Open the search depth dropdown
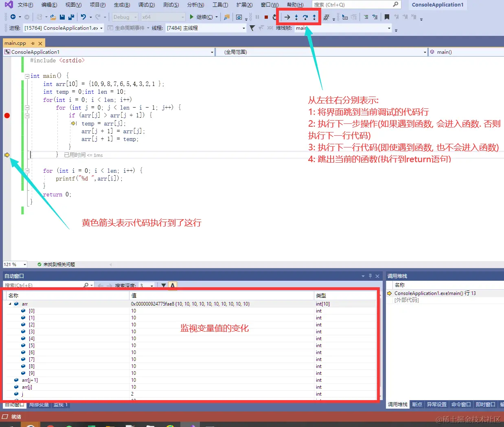This screenshot has height=427, width=504. click(147, 286)
